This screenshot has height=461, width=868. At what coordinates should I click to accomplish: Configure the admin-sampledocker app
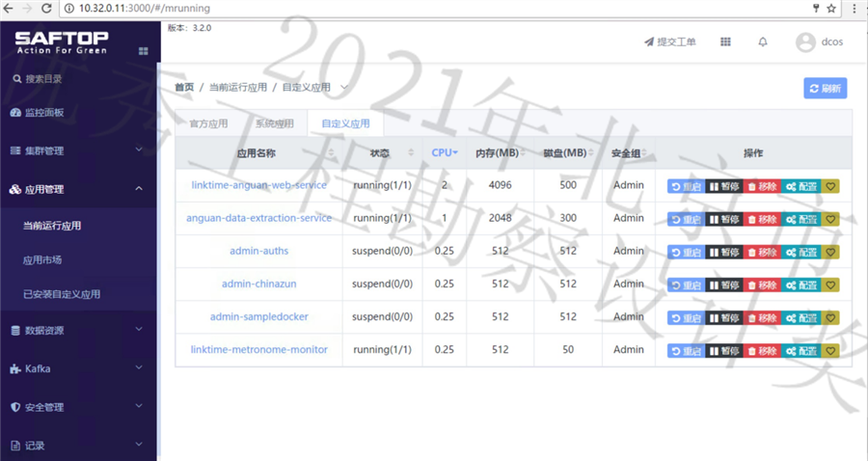point(801,317)
